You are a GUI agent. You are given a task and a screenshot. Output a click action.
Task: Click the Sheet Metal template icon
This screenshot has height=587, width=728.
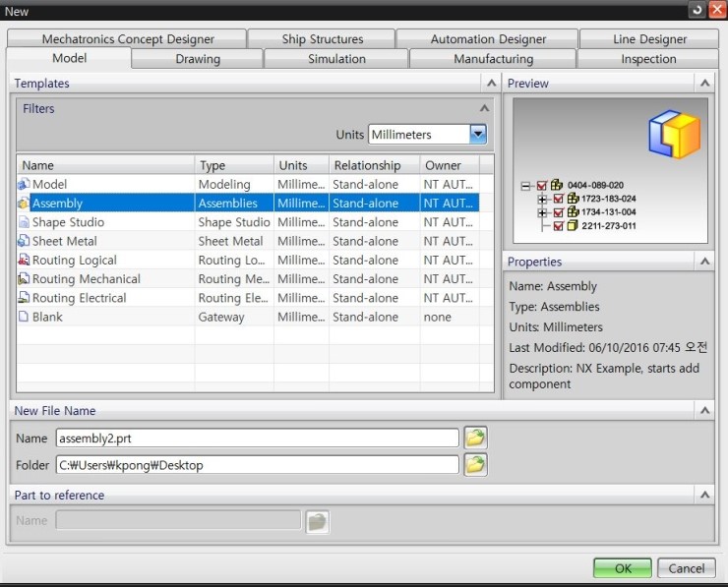point(24,241)
